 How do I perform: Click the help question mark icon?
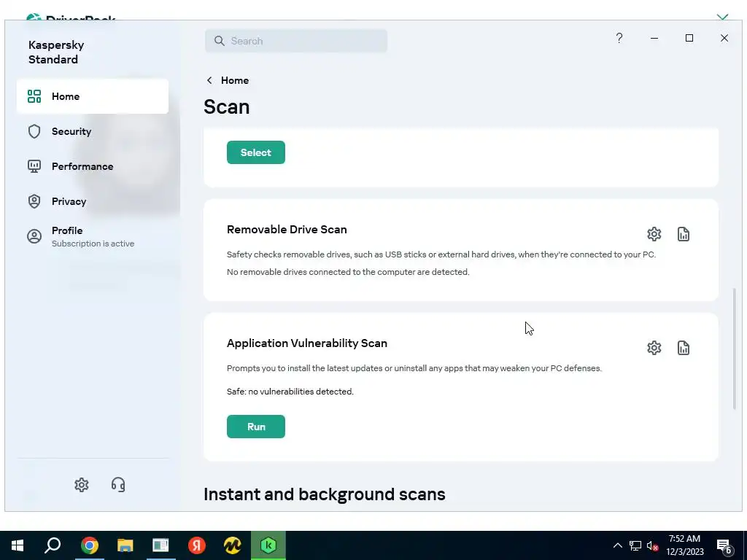(619, 38)
